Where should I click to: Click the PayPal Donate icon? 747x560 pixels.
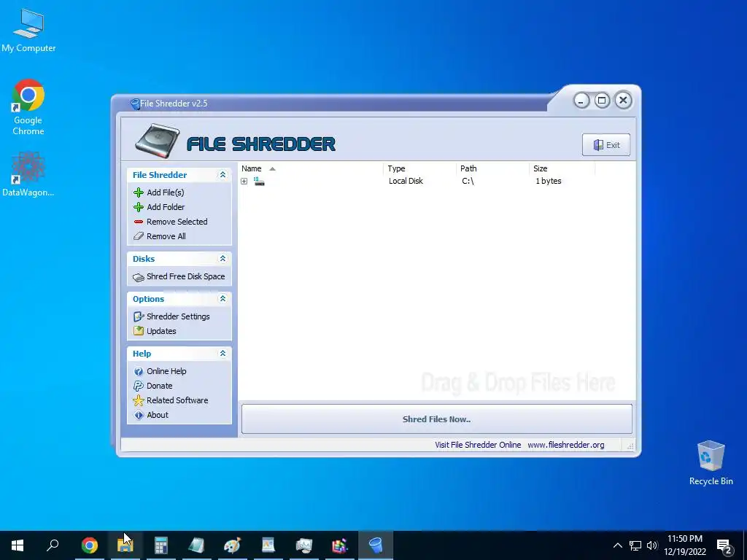pos(139,386)
